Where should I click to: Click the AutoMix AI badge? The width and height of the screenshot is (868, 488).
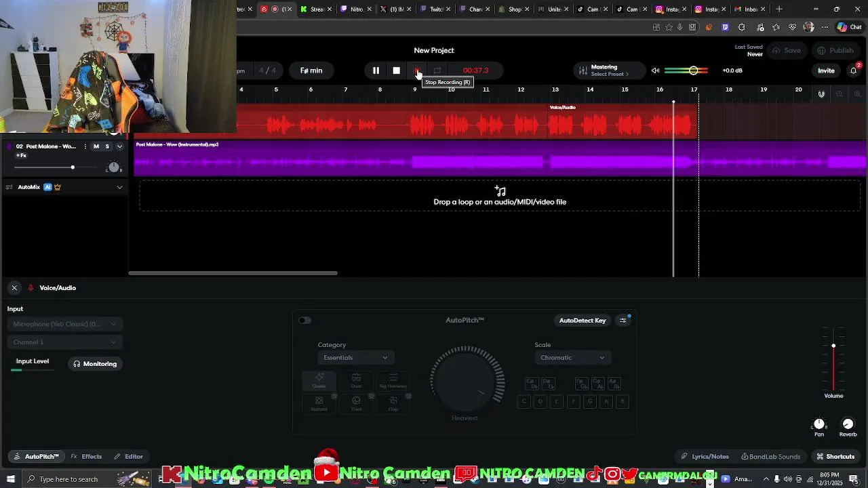pos(47,187)
